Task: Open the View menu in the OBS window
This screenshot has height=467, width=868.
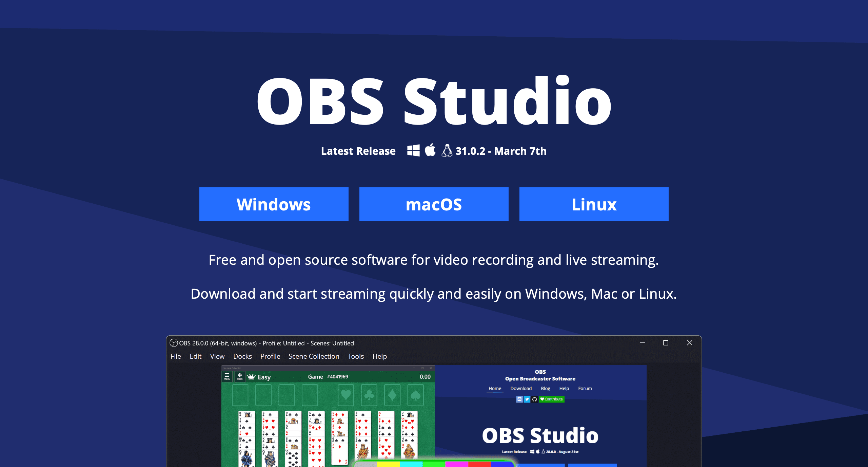Action: [217, 356]
